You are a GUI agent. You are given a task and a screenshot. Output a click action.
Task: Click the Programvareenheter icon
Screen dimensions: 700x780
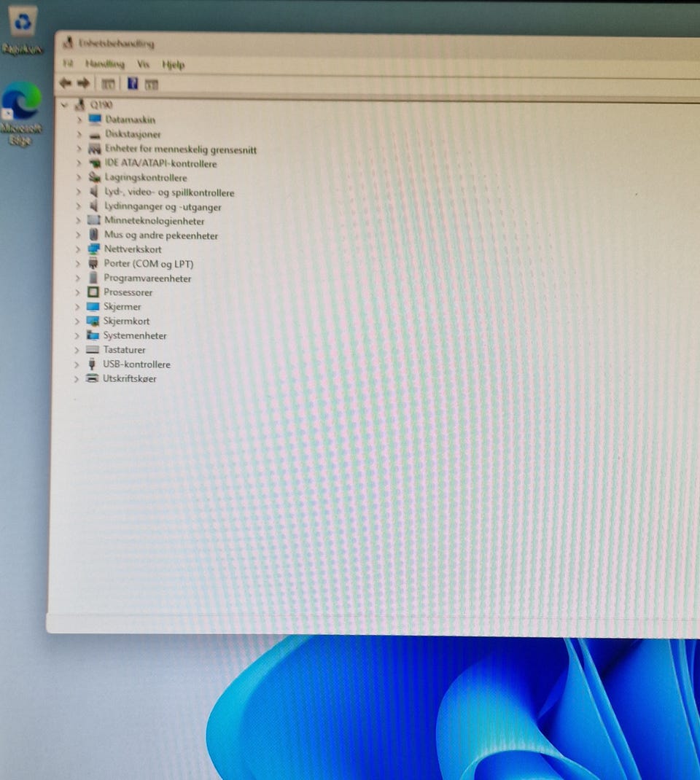pyautogui.click(x=93, y=277)
